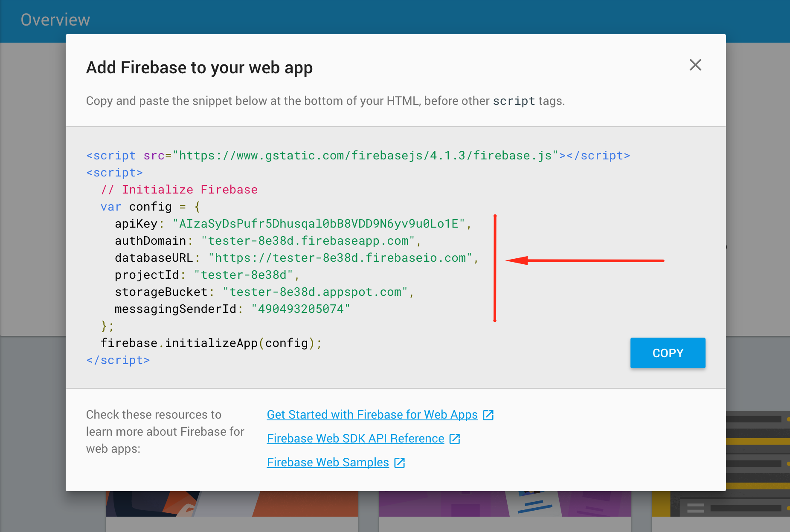Click the yellow striped card thumbnail at right
Image resolution: width=790 pixels, height=532 pixels.
[x=758, y=464]
